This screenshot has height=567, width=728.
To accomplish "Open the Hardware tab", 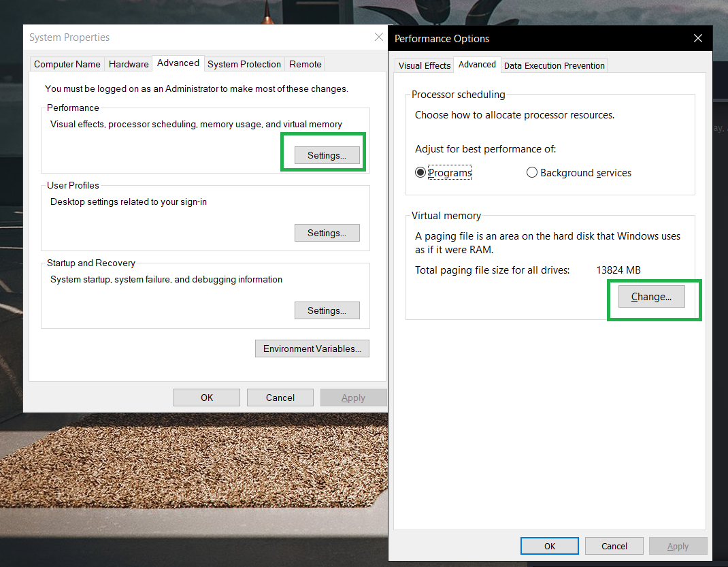I will pyautogui.click(x=128, y=63).
